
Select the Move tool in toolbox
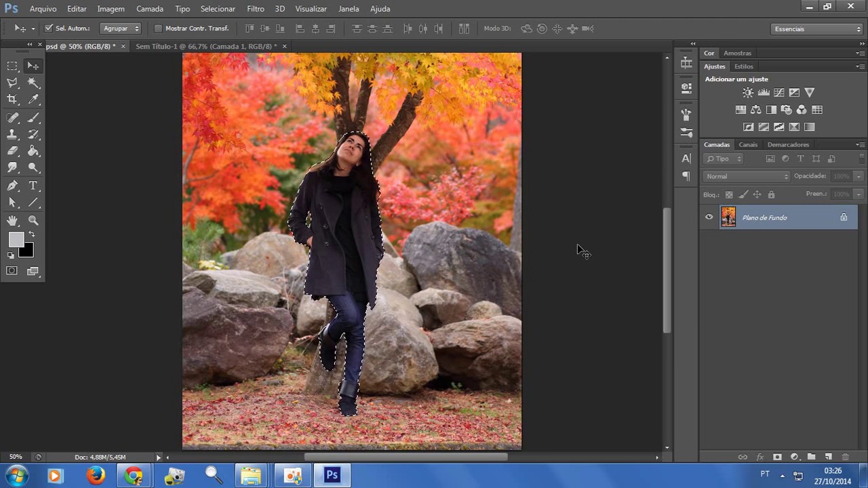coord(33,66)
